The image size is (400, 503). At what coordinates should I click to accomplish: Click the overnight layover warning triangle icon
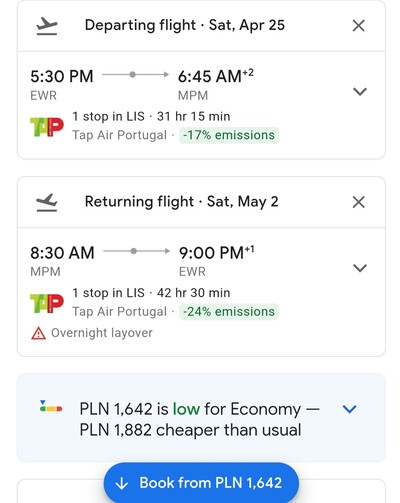pos(38,333)
